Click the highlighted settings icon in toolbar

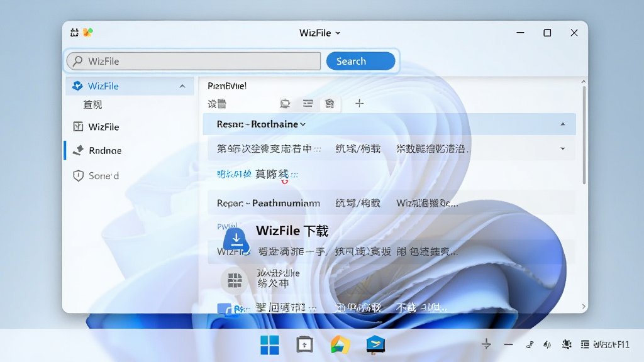330,104
